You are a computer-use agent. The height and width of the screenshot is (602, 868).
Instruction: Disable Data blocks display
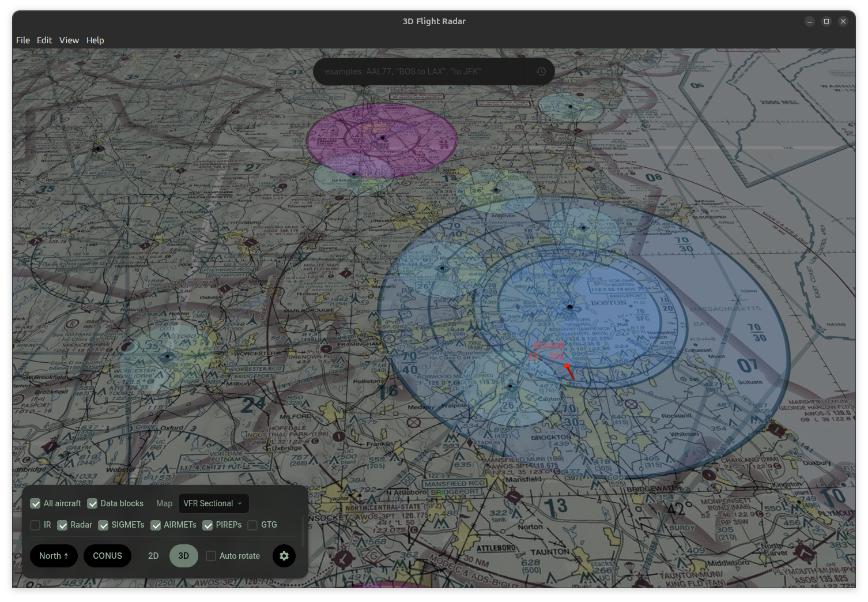[x=93, y=503]
